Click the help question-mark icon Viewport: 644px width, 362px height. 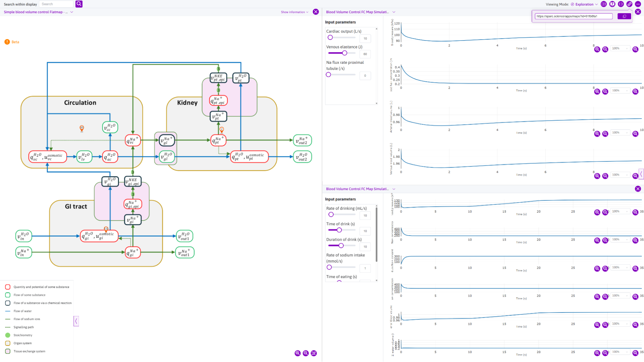pyautogui.click(x=612, y=4)
